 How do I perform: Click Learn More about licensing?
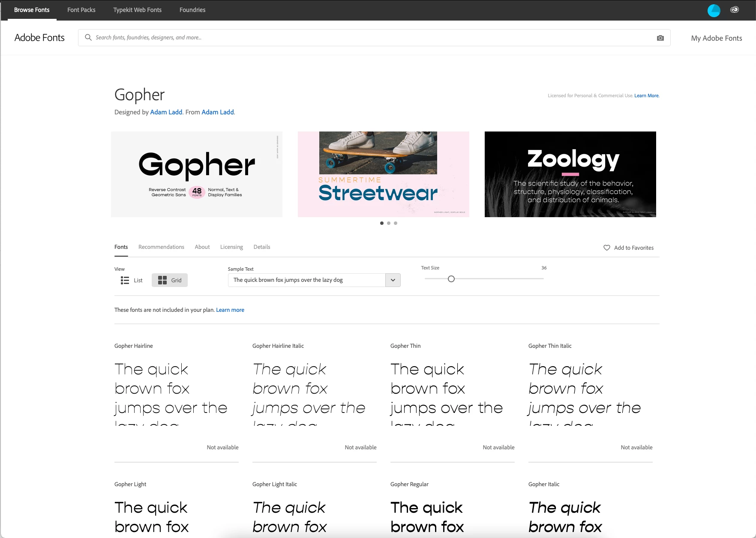click(x=647, y=96)
